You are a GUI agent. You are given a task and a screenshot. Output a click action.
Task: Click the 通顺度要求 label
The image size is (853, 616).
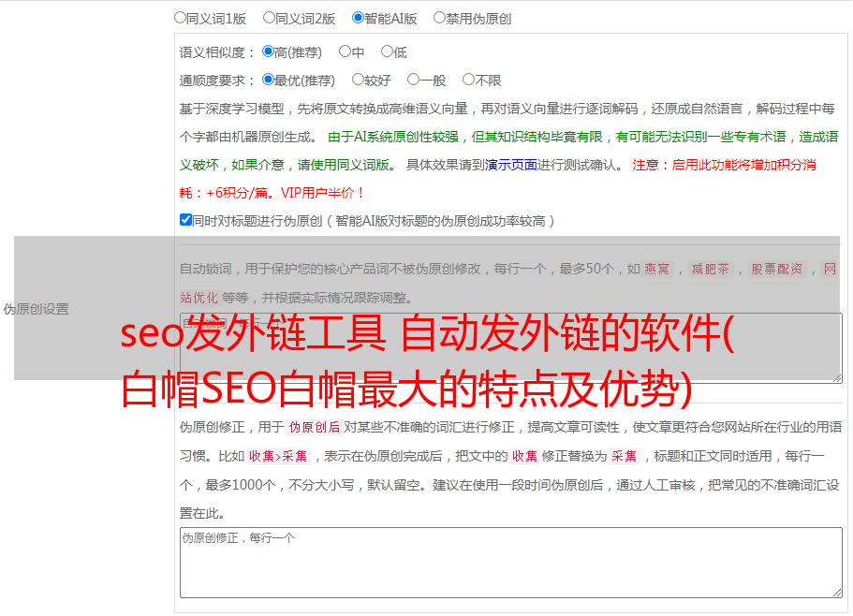[217, 81]
